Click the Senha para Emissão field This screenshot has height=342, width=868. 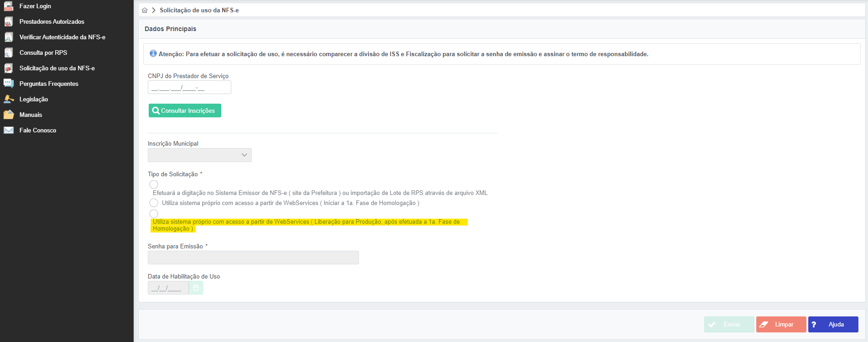click(x=253, y=258)
